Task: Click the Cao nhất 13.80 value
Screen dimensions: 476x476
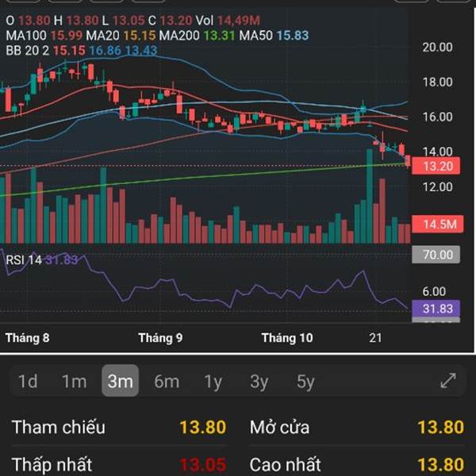Action: [441, 464]
